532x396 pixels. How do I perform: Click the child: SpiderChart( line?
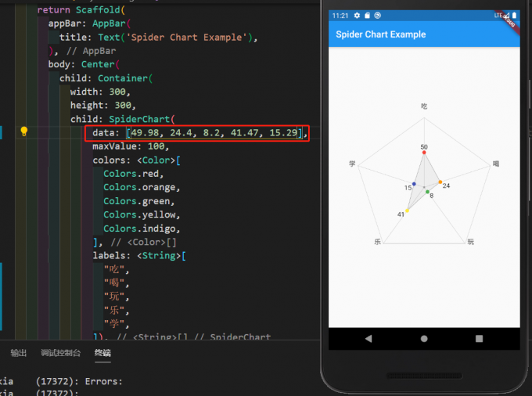[123, 119]
